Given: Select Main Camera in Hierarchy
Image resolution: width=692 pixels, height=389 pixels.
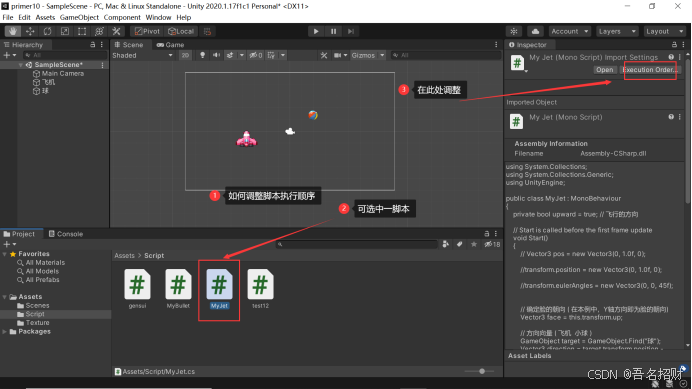Looking at the screenshot, I should point(62,73).
